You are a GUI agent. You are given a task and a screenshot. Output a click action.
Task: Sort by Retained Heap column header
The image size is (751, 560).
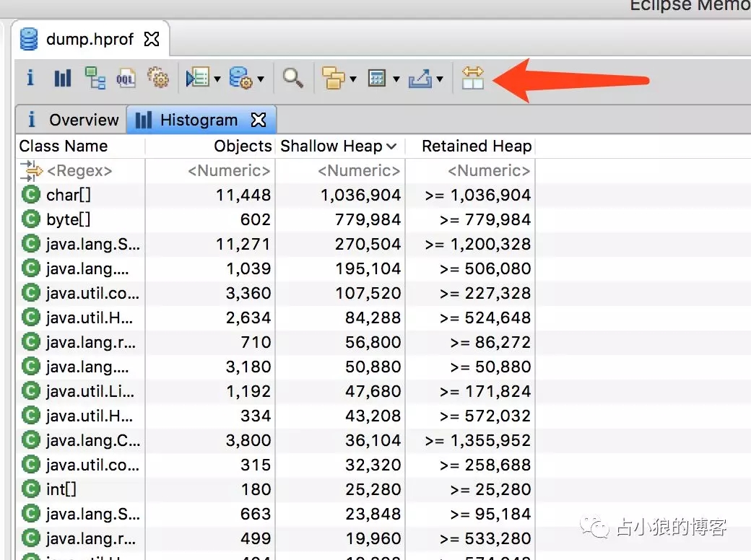(x=470, y=146)
